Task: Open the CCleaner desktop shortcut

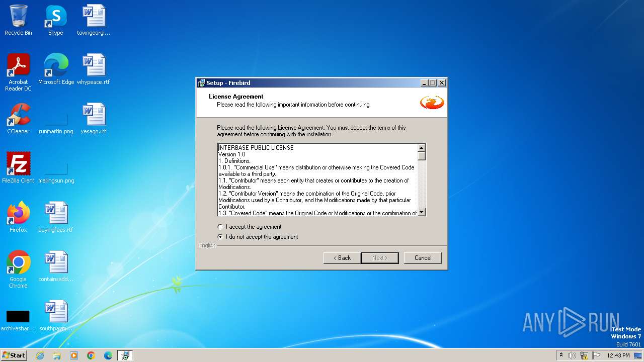Action: (x=18, y=119)
